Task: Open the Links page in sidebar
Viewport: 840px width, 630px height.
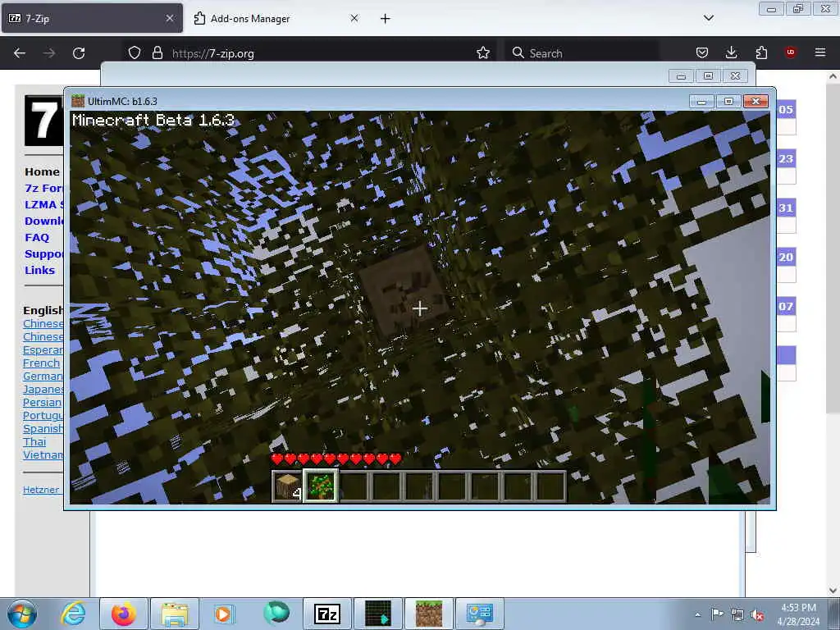Action: tap(39, 270)
